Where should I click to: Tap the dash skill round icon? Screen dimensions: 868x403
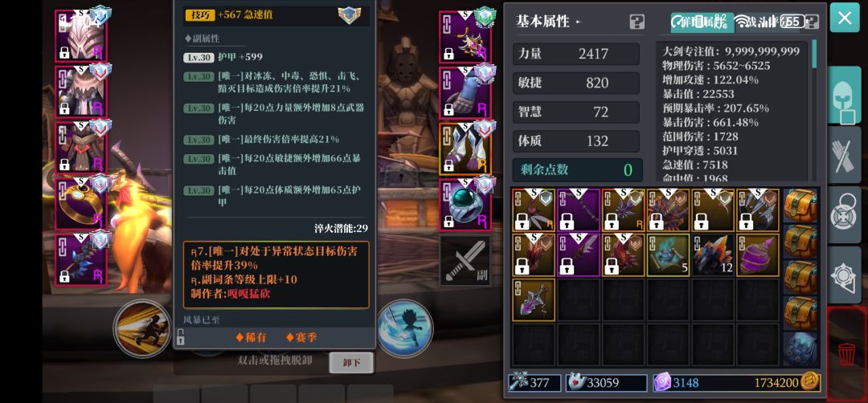point(142,328)
